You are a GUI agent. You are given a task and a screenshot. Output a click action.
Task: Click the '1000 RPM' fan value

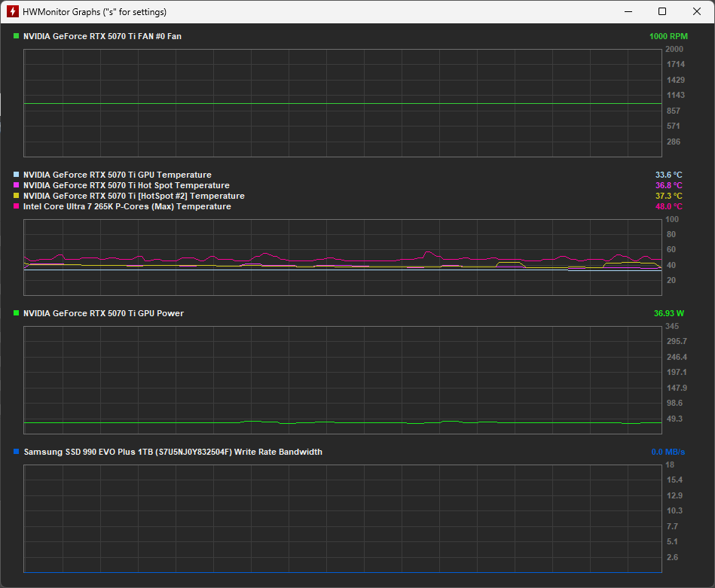(668, 36)
